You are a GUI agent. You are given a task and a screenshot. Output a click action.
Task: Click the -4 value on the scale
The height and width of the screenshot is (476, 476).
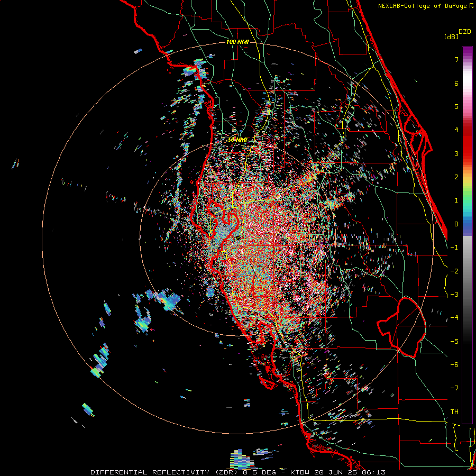(x=454, y=317)
